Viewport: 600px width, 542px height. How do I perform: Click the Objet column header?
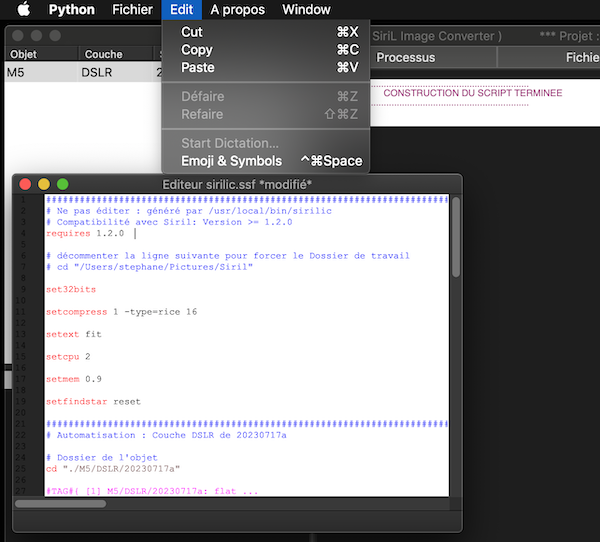pos(41,54)
